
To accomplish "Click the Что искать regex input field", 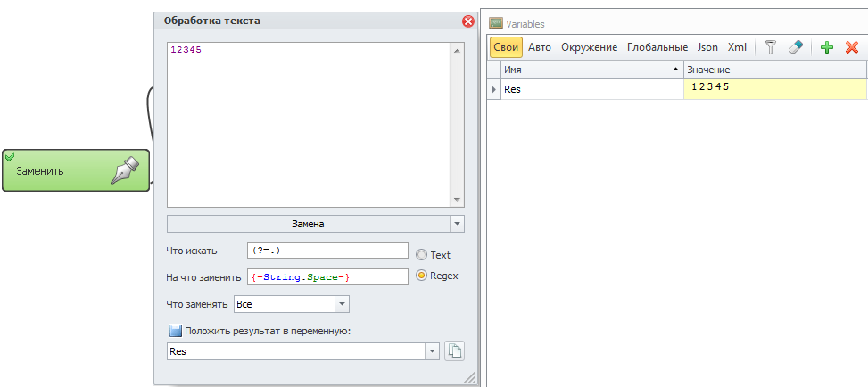I will click(327, 251).
